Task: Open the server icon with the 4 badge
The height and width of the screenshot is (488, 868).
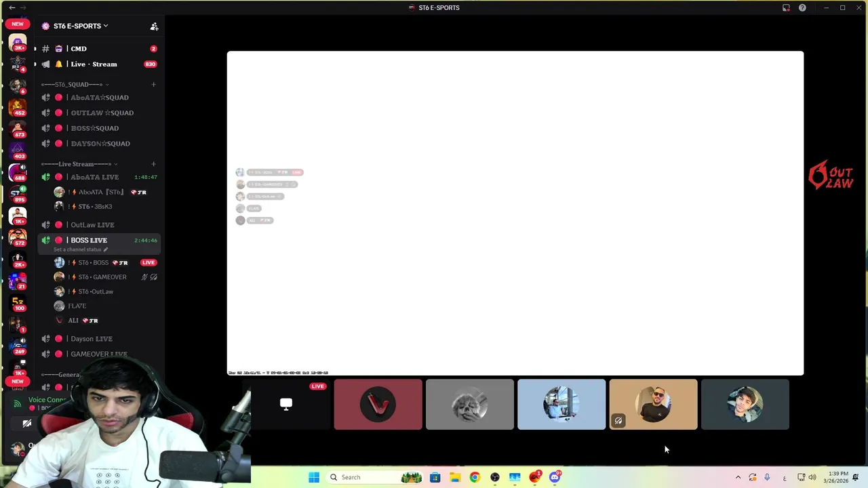Action: pyautogui.click(x=18, y=64)
